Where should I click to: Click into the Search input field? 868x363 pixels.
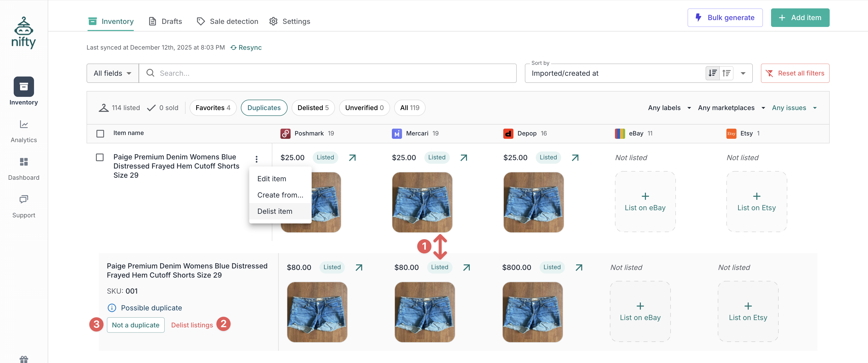point(327,73)
